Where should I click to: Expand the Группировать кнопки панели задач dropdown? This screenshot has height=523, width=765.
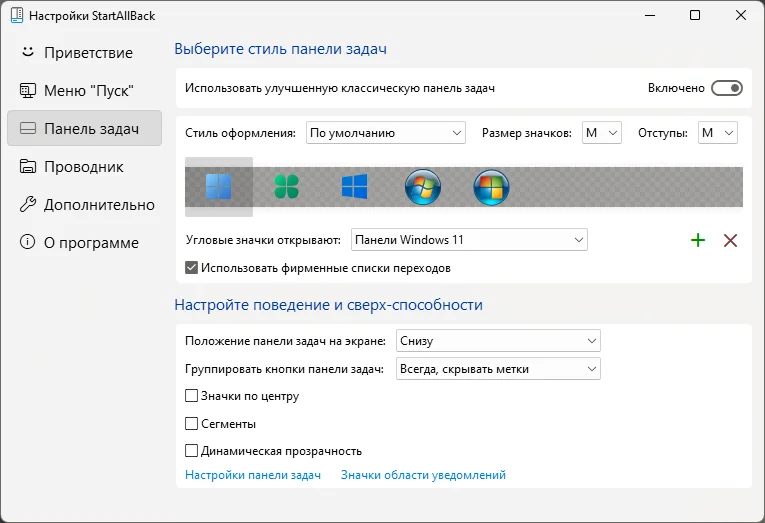tap(498, 369)
